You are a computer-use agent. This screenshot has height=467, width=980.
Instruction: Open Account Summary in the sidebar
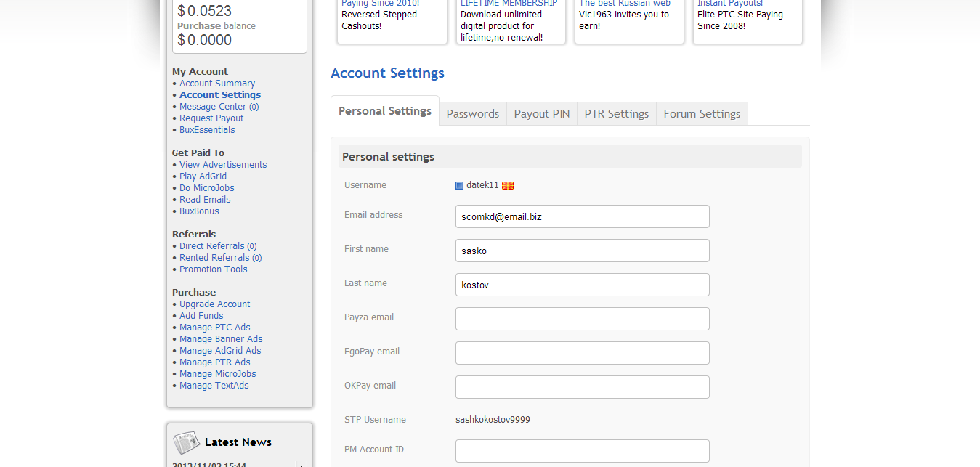(x=217, y=84)
